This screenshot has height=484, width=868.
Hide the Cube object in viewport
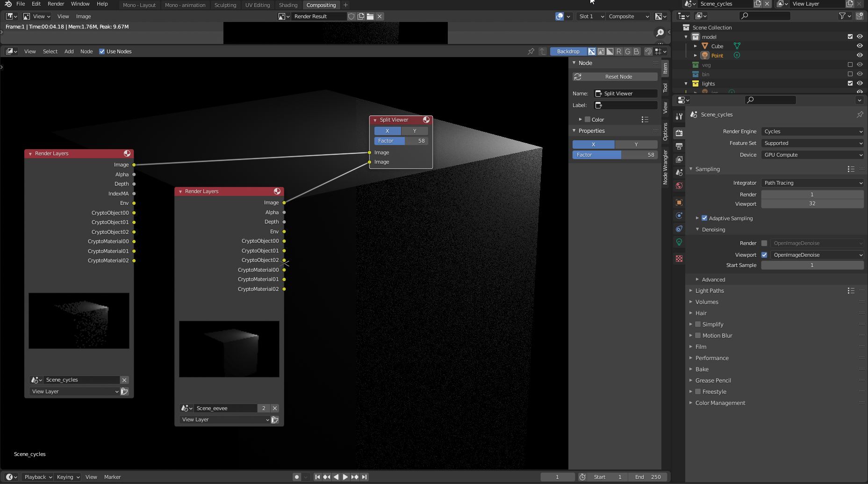(x=860, y=46)
